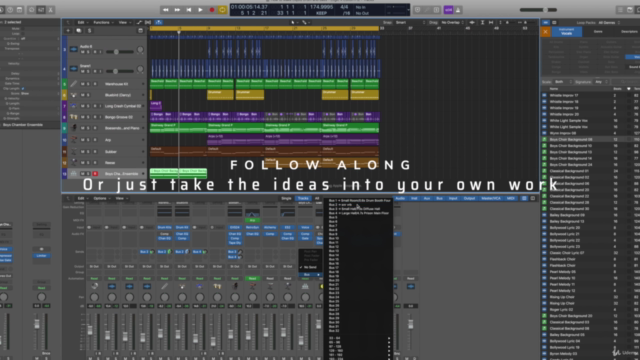This screenshot has height=360, width=640.
Task: Mute the Audio 6 track
Action: pos(82,52)
